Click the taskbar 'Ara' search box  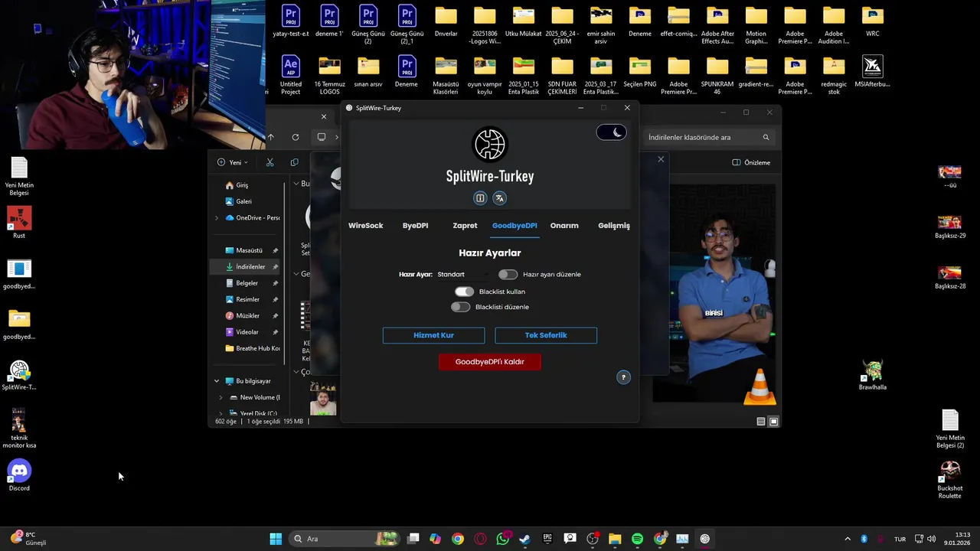click(345, 539)
